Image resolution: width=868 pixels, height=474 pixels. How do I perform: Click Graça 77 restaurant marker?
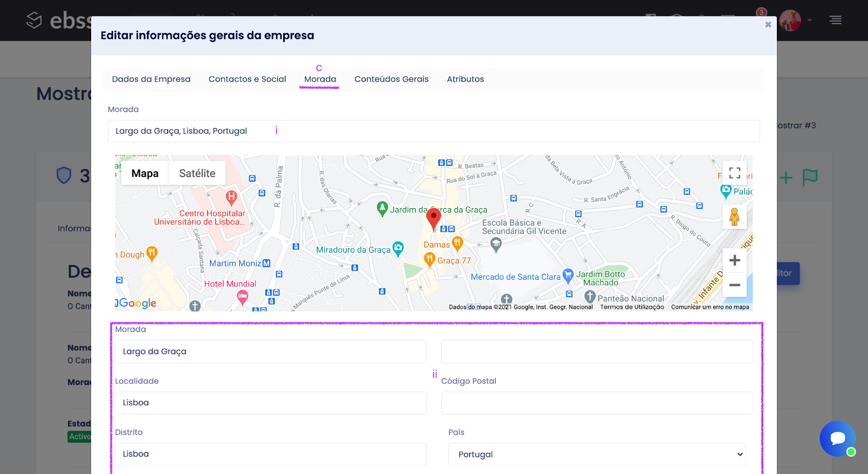click(x=430, y=260)
